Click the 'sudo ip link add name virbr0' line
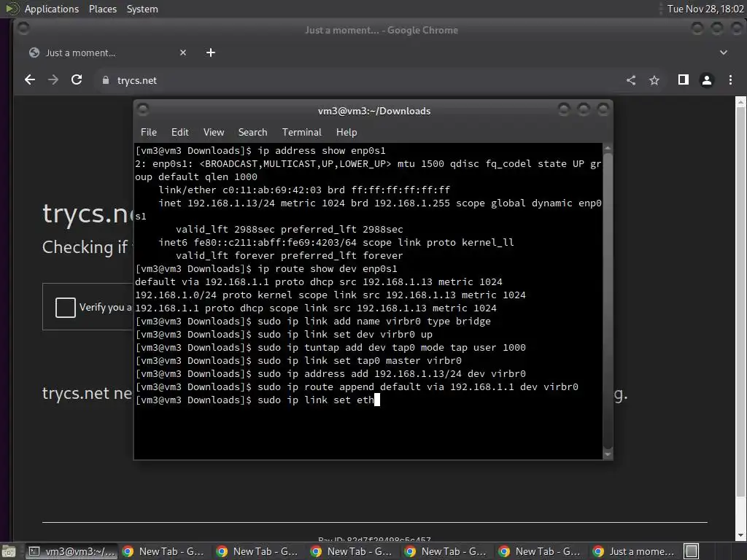The width and height of the screenshot is (747, 560). (x=313, y=322)
